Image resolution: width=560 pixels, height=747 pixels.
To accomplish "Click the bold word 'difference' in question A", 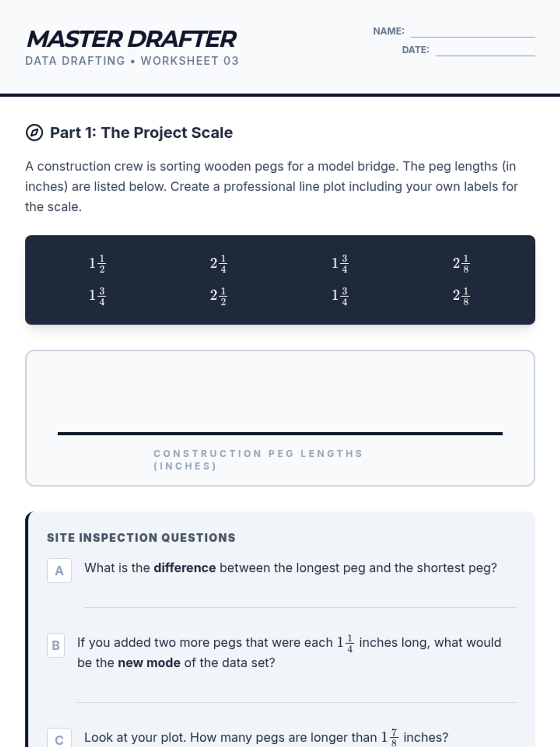I will coord(185,568).
